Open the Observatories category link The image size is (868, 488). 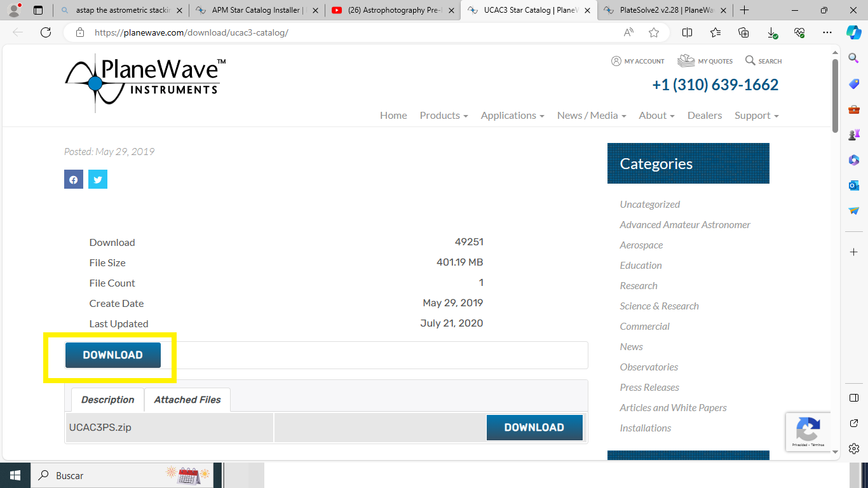649,367
